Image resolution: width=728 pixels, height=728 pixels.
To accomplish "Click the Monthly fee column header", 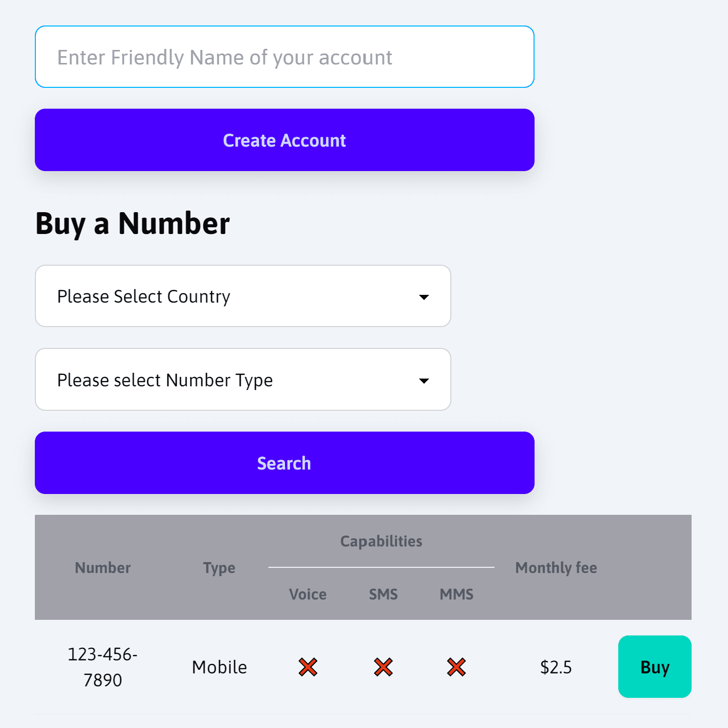I will coord(556,567).
